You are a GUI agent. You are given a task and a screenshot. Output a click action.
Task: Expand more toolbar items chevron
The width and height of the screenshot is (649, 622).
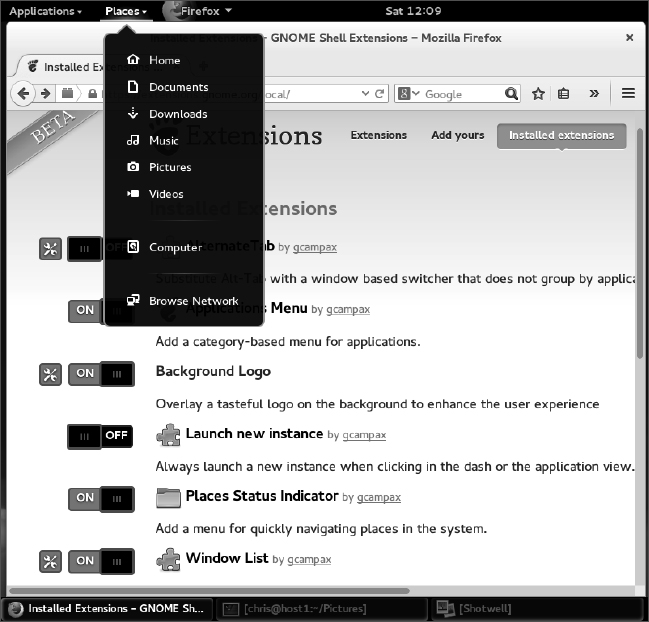click(594, 94)
